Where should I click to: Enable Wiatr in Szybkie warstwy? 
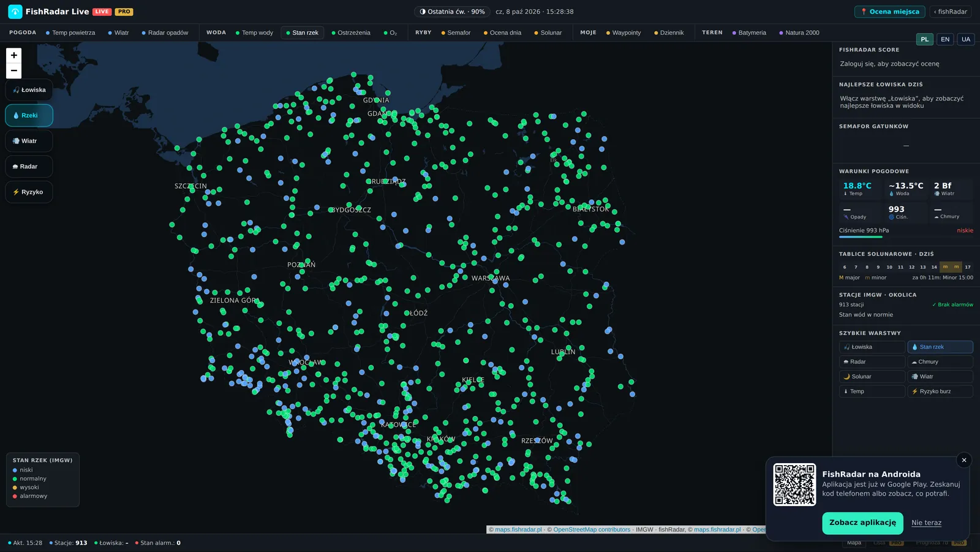940,377
